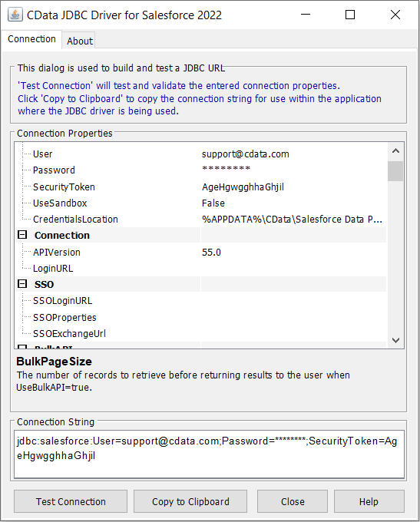Image resolution: width=420 pixels, height=522 pixels.
Task: Click the 55.0 APIVersion value
Action: click(x=211, y=252)
